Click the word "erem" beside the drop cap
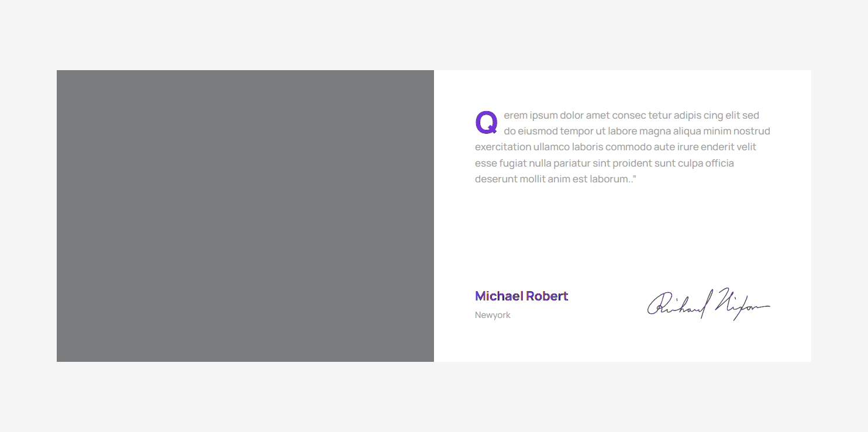This screenshot has width=868, height=432. [x=515, y=116]
